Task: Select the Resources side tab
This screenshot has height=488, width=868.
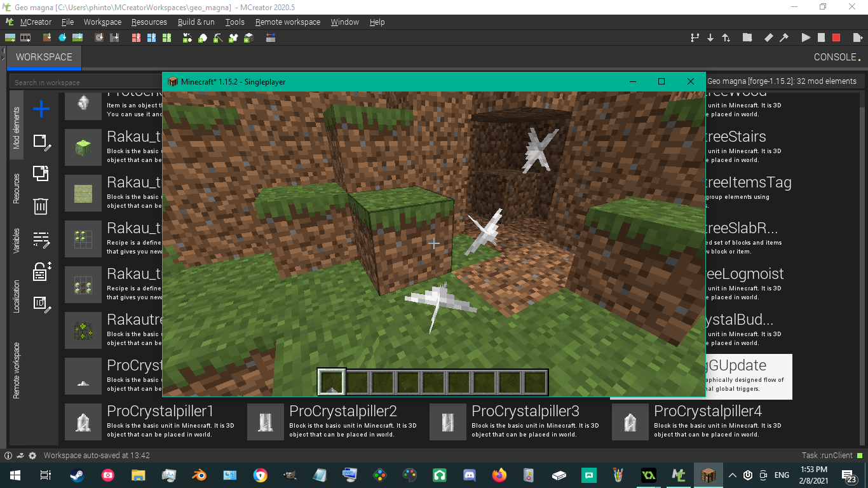Action: coord(17,189)
